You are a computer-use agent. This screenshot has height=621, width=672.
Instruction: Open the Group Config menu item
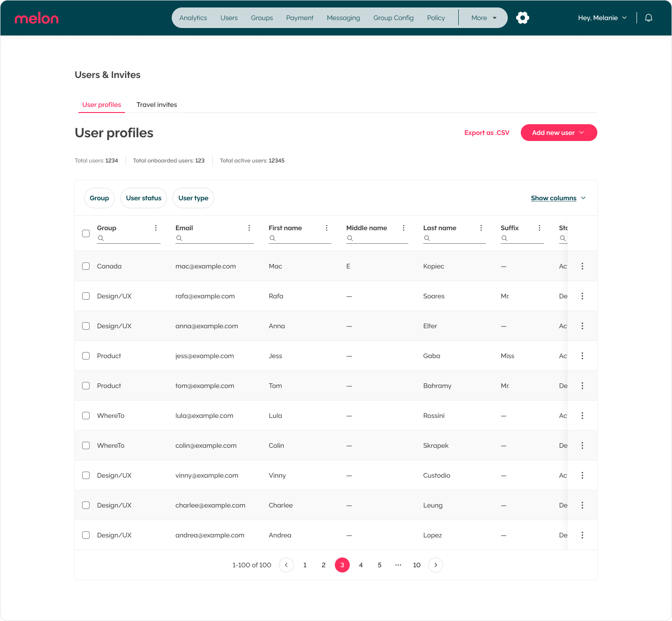click(393, 18)
